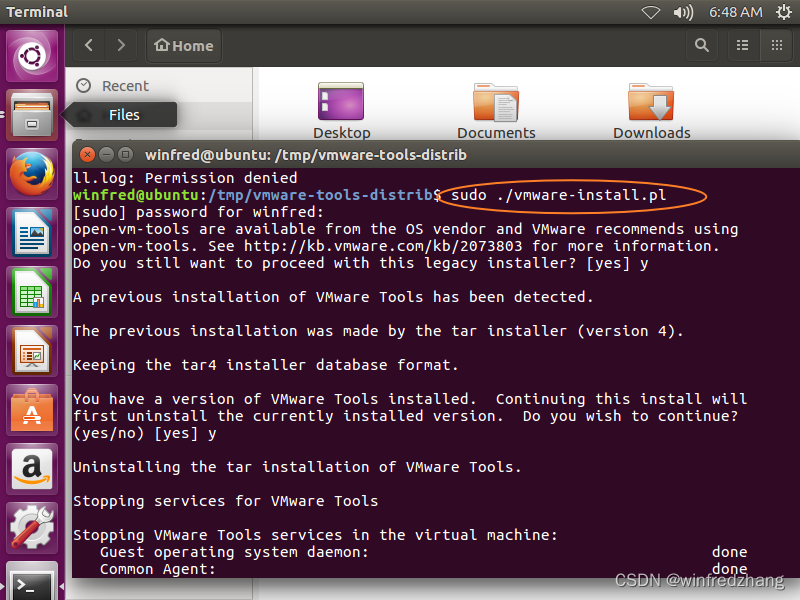This screenshot has width=800, height=600.
Task: Click the kb.vmware.com URL in terminal
Action: [x=383, y=246]
